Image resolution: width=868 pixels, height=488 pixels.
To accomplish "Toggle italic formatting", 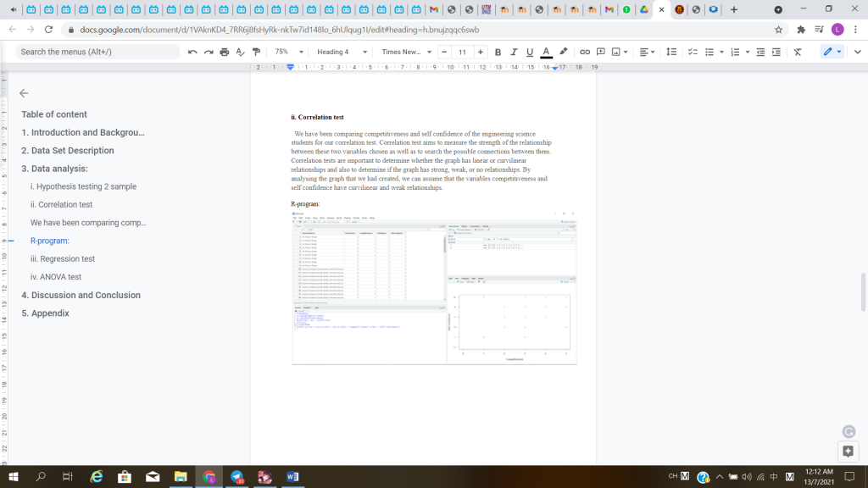I will pyautogui.click(x=514, y=52).
